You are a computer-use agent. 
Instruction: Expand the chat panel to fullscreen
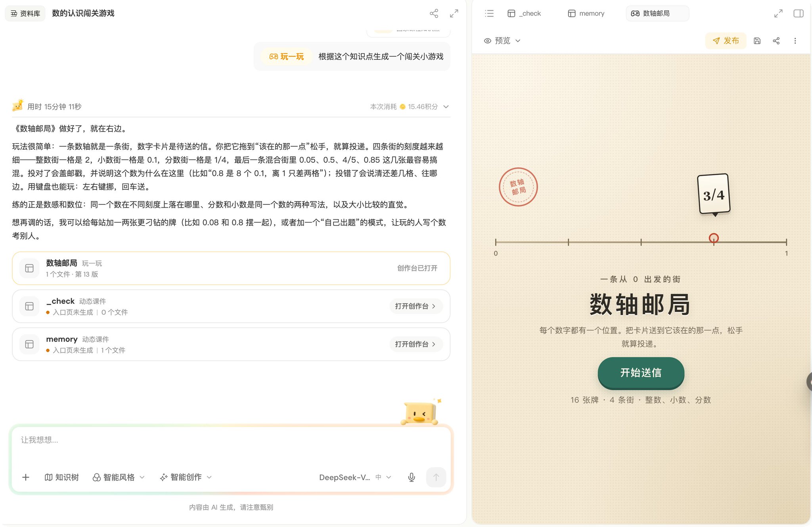[x=454, y=13]
